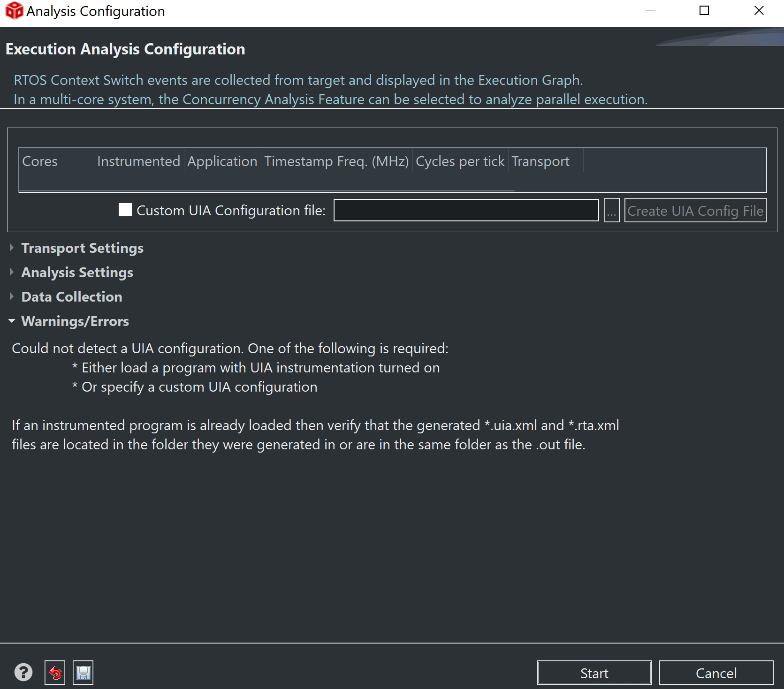Click the Create UIA Config File button
784x689 pixels.
coord(695,210)
